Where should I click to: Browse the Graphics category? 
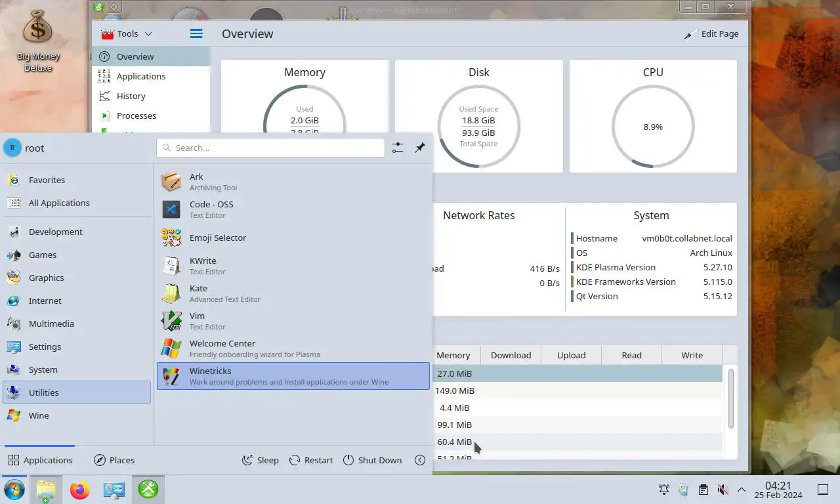(x=77, y=278)
